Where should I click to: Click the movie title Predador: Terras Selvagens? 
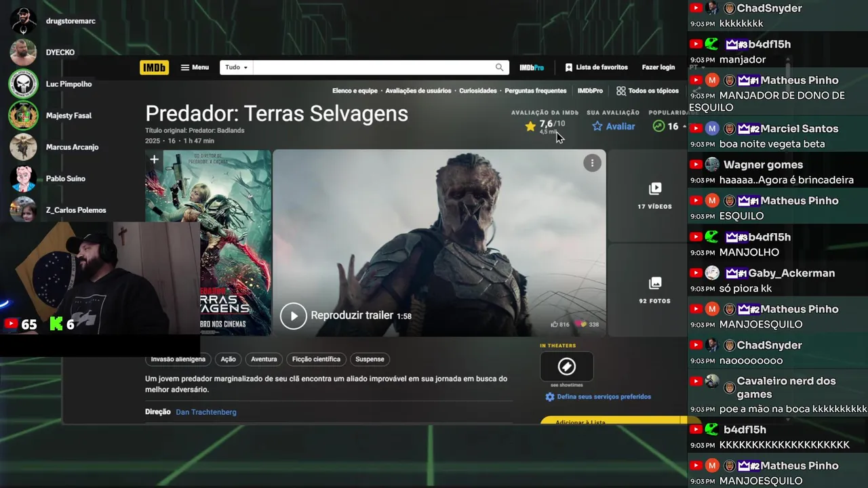pyautogui.click(x=277, y=113)
